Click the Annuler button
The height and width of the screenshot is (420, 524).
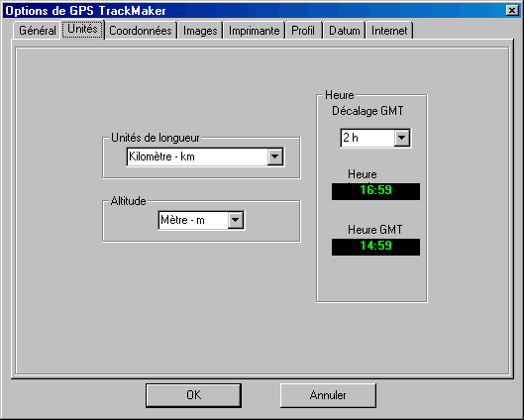(x=328, y=395)
